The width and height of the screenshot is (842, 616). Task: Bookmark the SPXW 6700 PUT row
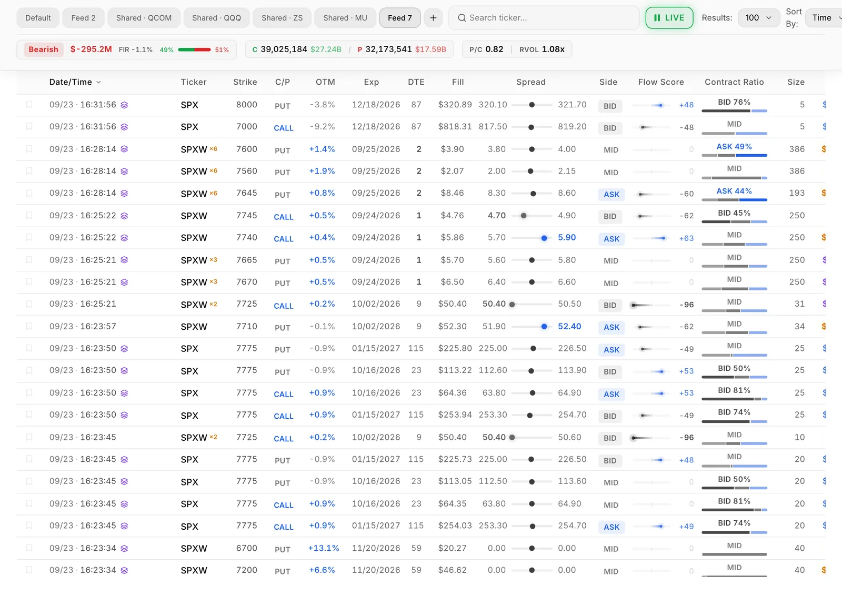tap(29, 548)
